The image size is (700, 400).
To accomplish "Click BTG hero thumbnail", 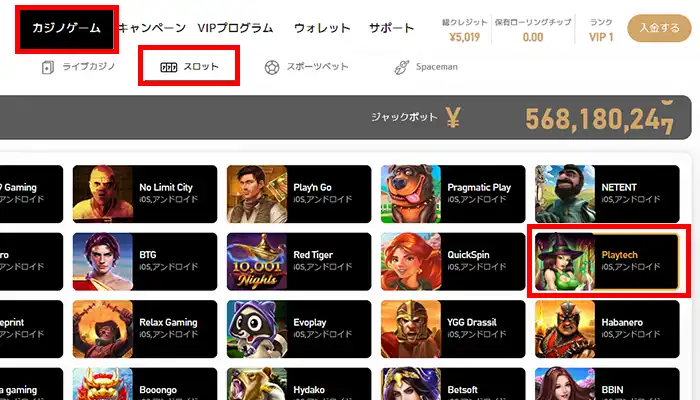I will [103, 261].
